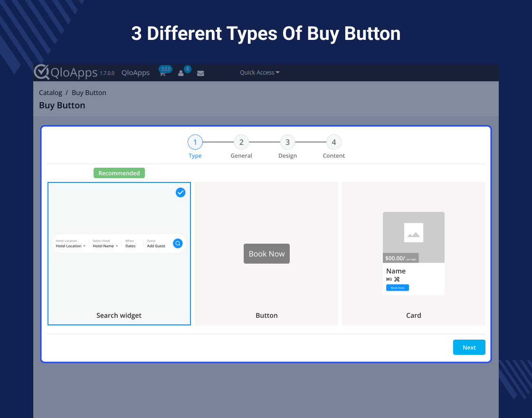
Task: Open the customers person icon
Action: point(181,73)
